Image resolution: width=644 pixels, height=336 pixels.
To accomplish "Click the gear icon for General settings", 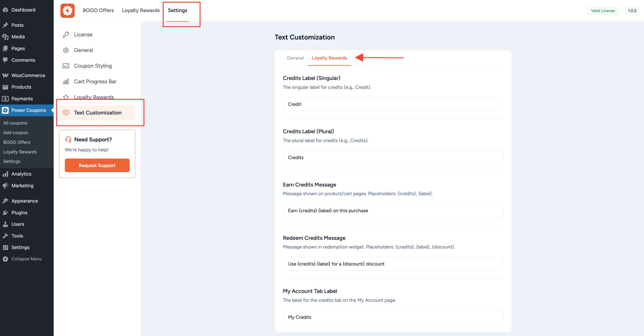I will [x=66, y=50].
